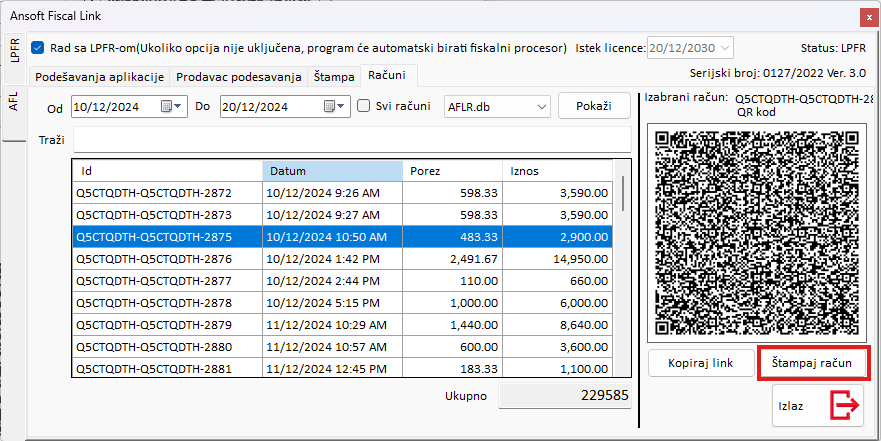
Task: Switch to Podešavanja aplikacije tab
Action: tap(99, 78)
